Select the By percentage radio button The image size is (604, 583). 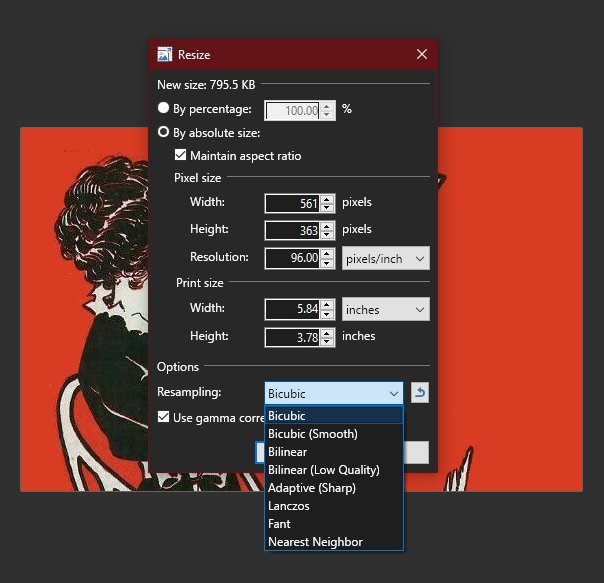click(x=164, y=109)
